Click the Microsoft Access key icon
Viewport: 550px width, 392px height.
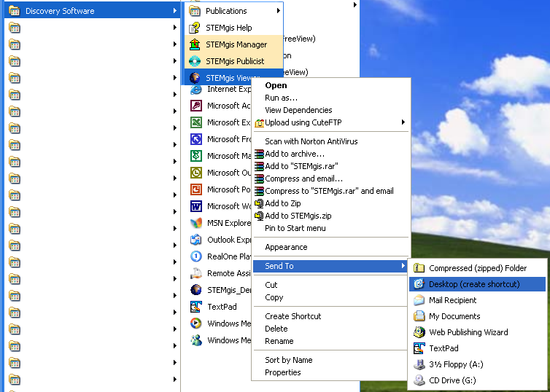[196, 106]
